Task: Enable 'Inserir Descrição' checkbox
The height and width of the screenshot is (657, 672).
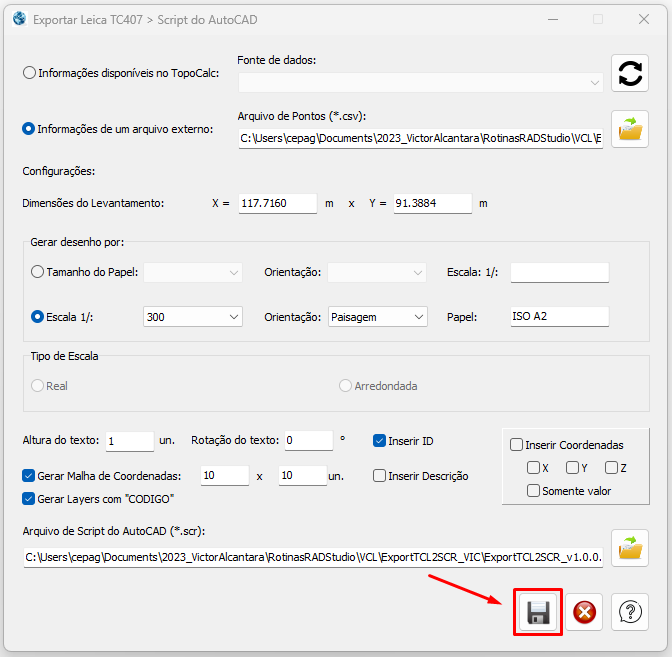Action: tap(380, 476)
